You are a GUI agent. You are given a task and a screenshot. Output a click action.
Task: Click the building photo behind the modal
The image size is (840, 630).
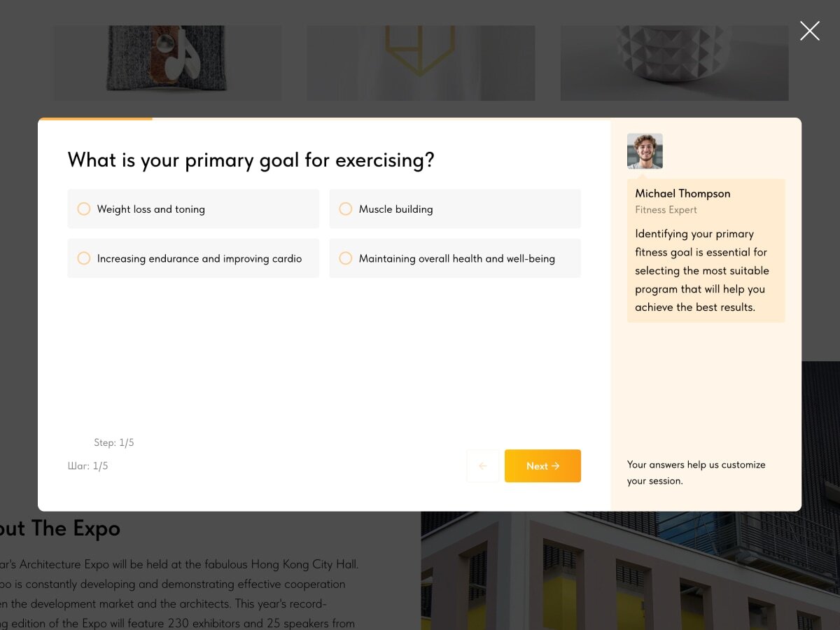(x=630, y=570)
